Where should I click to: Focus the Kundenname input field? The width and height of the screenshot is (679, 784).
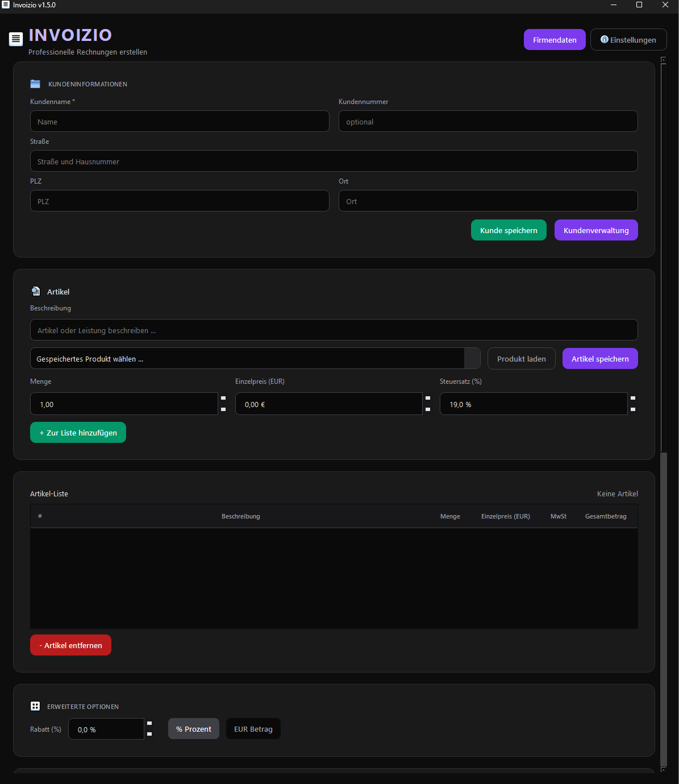pos(180,121)
